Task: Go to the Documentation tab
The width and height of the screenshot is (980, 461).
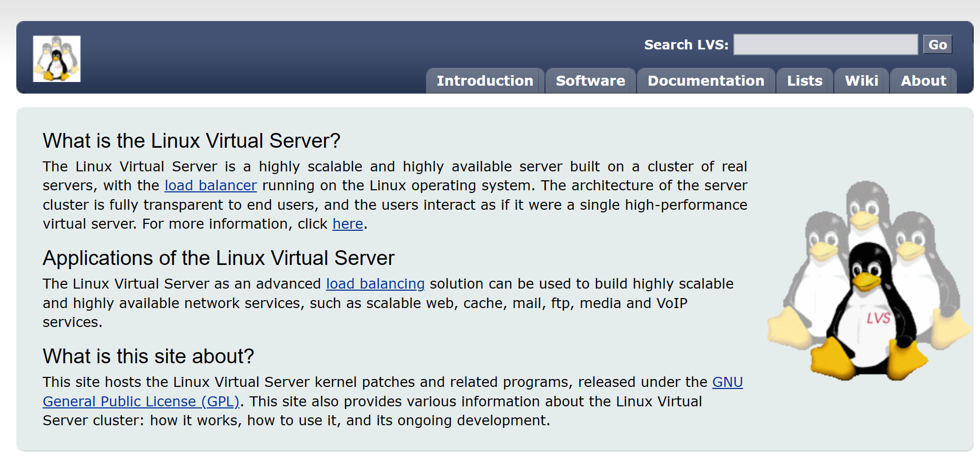Action: click(x=705, y=81)
